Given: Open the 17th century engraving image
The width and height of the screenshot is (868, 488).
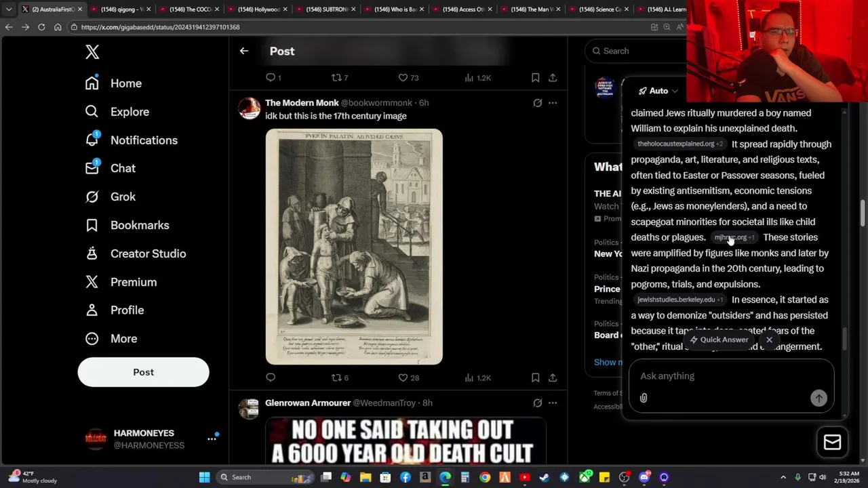Looking at the screenshot, I should pyautogui.click(x=354, y=247).
